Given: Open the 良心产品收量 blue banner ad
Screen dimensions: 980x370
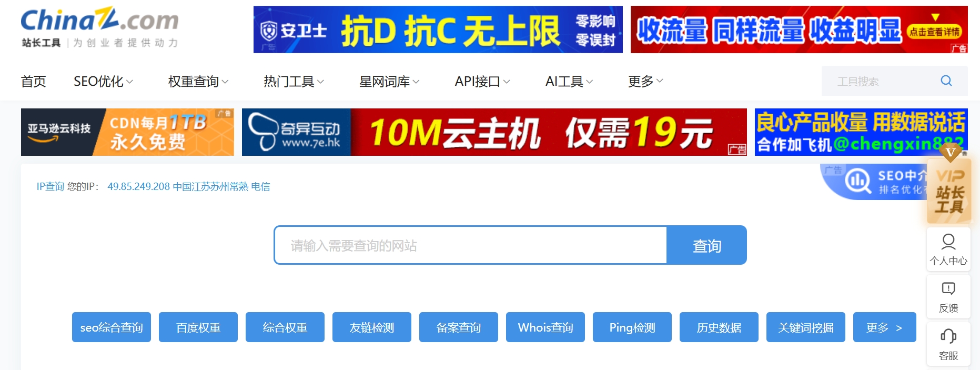Looking at the screenshot, I should (861, 132).
